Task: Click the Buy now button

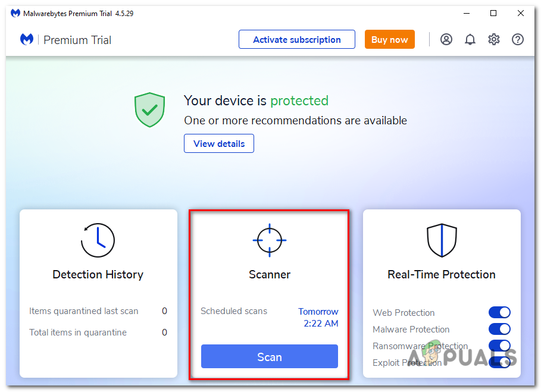Action: 389,39
